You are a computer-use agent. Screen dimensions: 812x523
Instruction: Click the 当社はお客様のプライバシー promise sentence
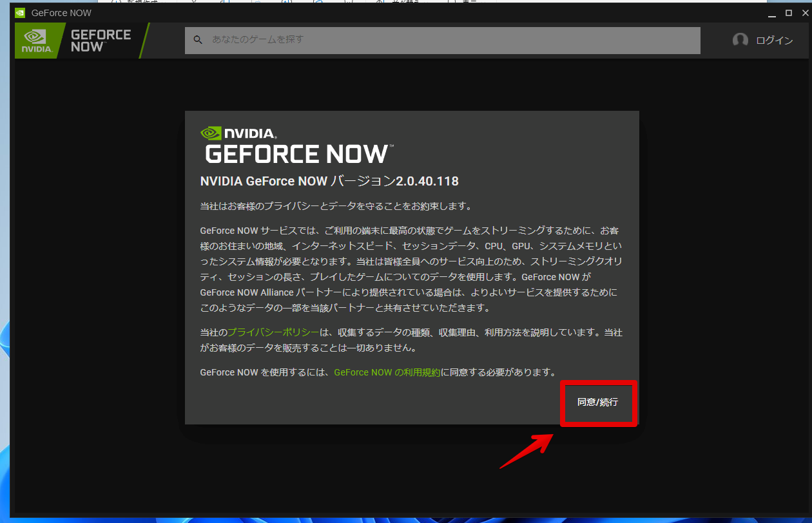coord(336,207)
